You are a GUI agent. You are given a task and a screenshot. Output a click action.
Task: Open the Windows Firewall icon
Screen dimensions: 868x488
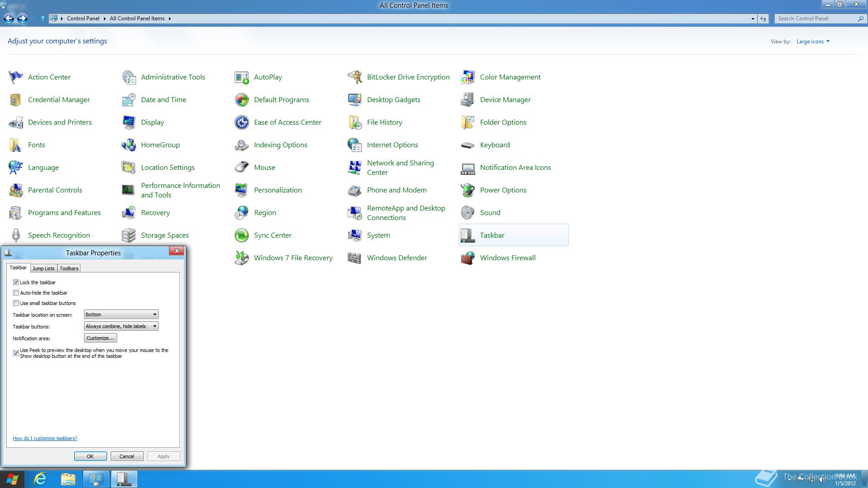(468, 258)
